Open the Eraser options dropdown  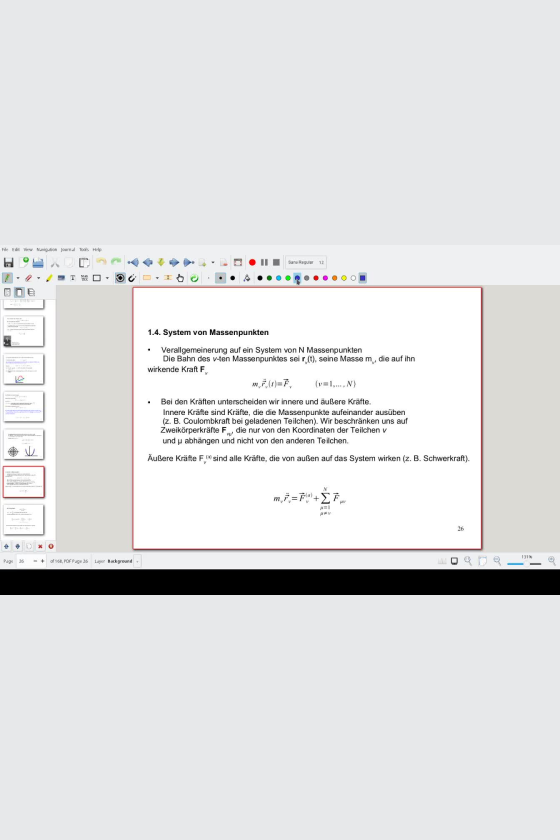(x=39, y=278)
